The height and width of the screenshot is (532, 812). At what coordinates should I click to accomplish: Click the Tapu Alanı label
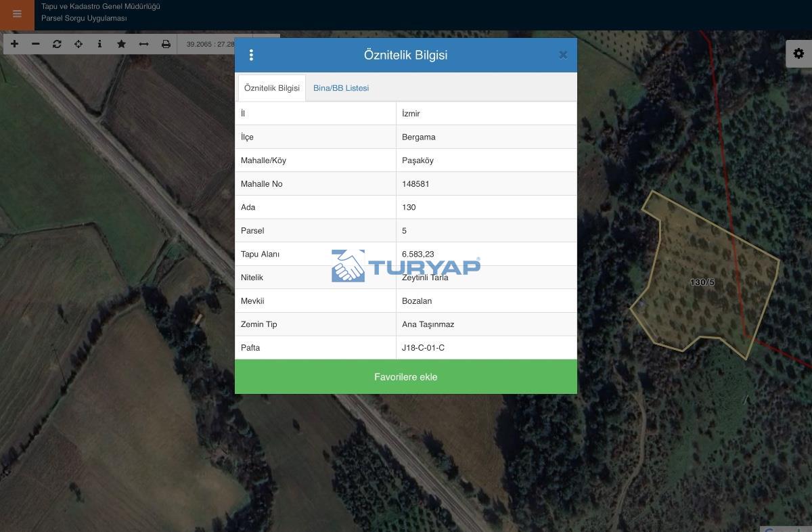[x=260, y=254]
